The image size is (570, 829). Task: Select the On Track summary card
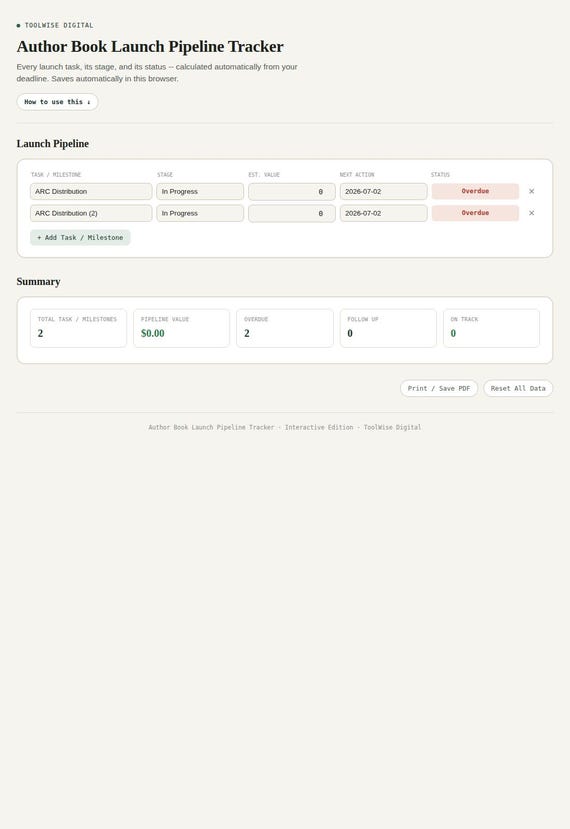click(x=491, y=328)
